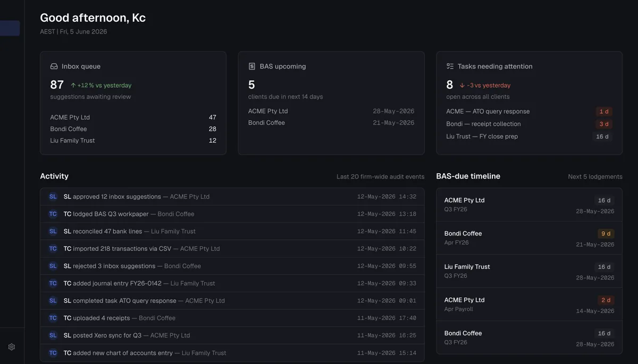Click red down arrow beside -3 vs yesterday
This screenshot has width=638, height=364.
[x=462, y=85]
